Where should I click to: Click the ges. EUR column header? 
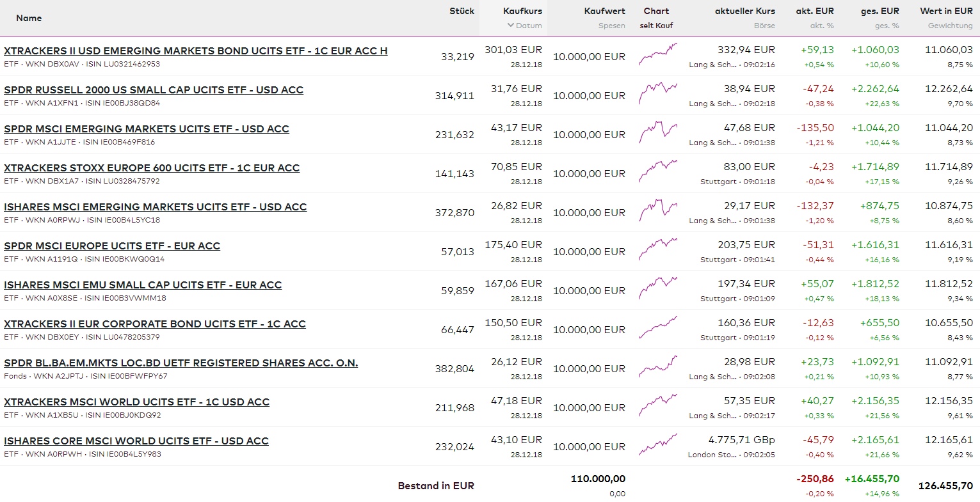pos(880,11)
